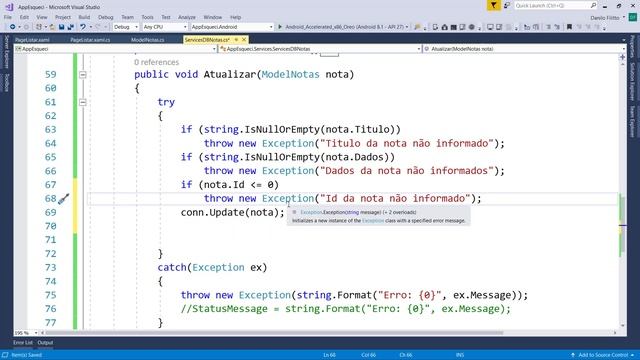
Task: Click the Visual Studio logo icon
Action: click(x=9, y=7)
